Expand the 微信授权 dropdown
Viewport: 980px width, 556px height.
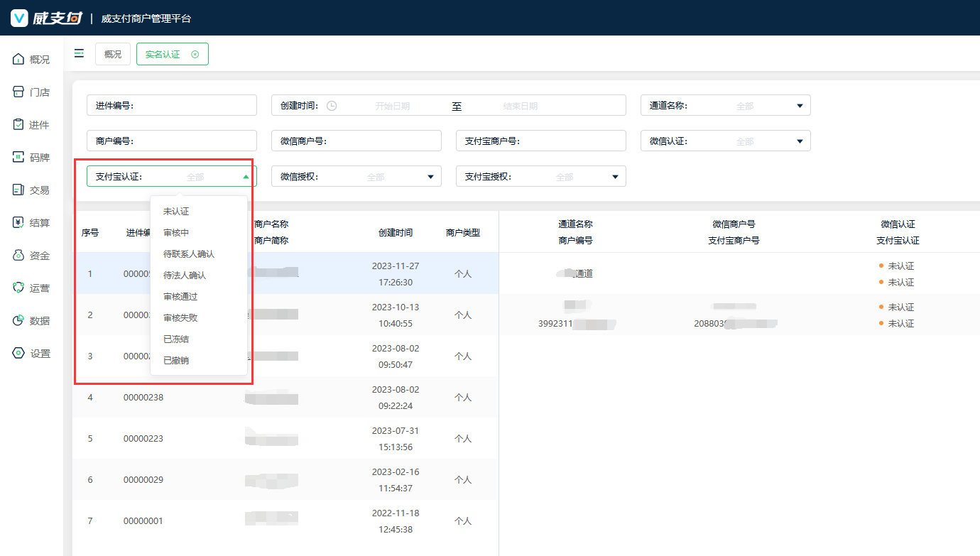430,177
